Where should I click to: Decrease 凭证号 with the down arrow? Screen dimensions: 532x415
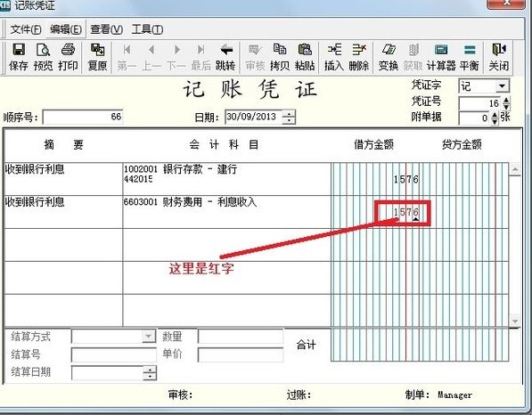[x=506, y=107]
